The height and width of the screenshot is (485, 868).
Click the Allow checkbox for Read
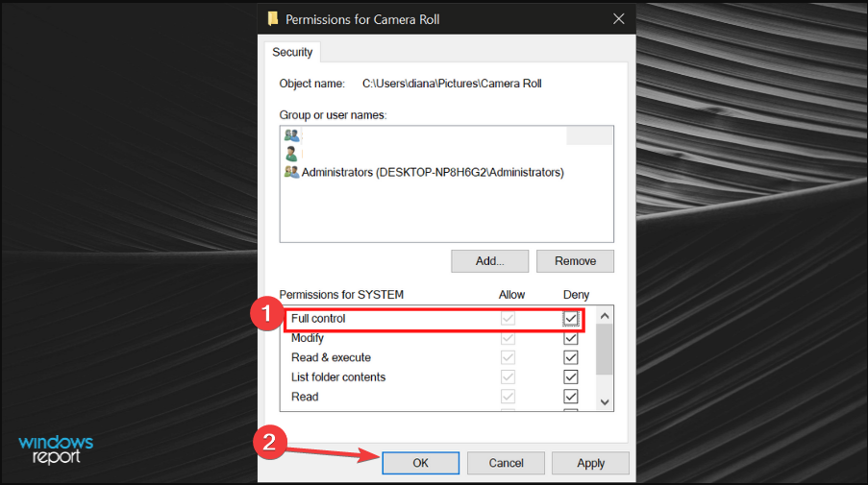[508, 397]
